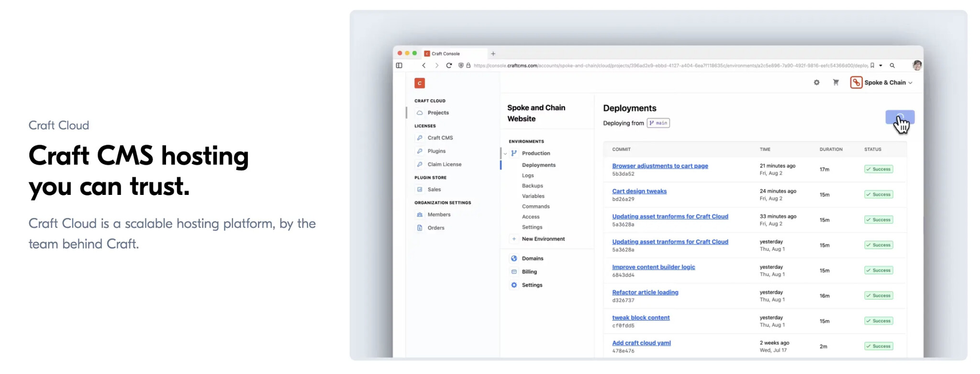This screenshot has height=374, width=980.
Task: Open Browser adjustments to cart page commit
Action: coord(660,166)
